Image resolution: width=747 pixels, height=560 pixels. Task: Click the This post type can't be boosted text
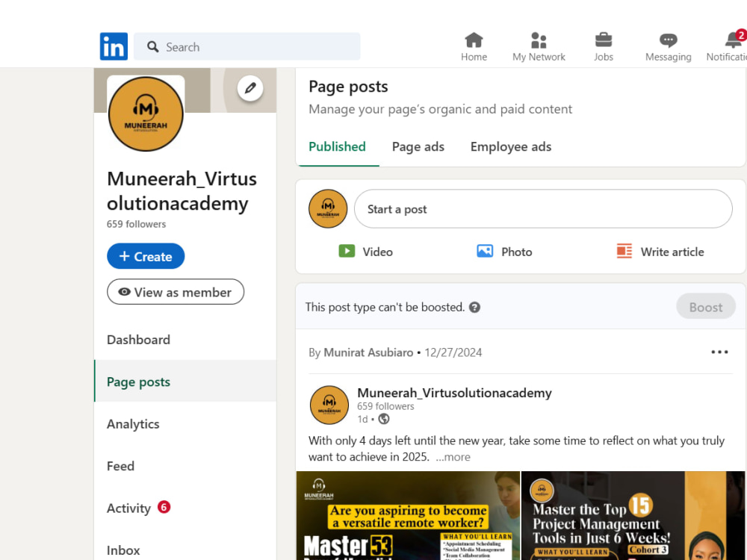[385, 307]
